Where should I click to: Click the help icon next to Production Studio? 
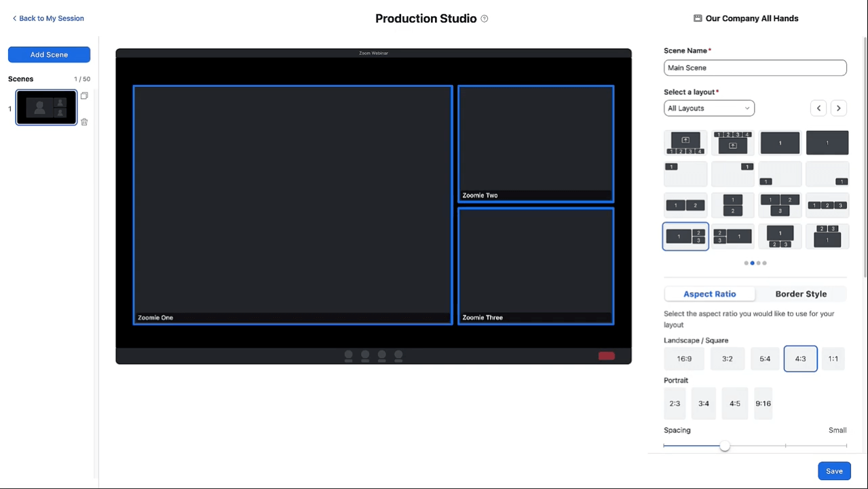coord(484,18)
